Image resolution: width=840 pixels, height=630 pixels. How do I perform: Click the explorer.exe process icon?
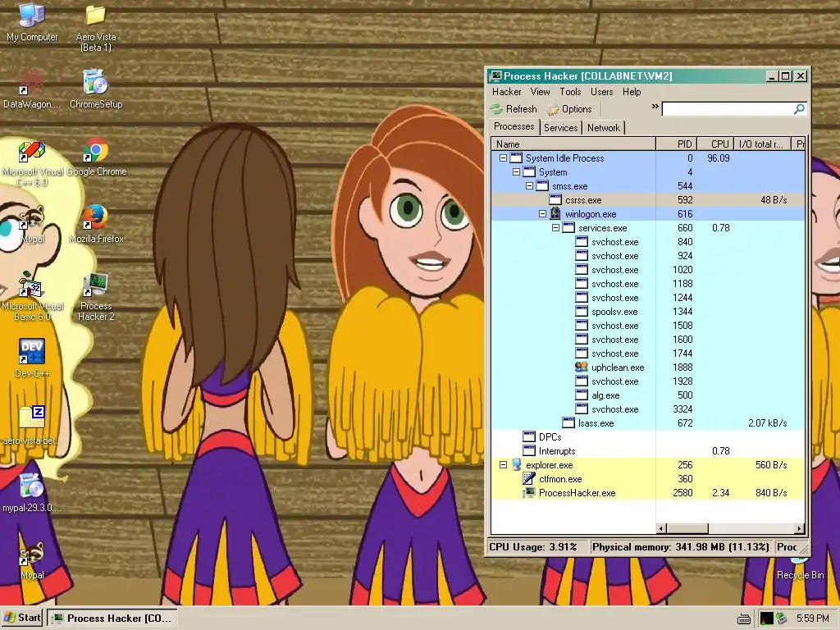coord(517,464)
